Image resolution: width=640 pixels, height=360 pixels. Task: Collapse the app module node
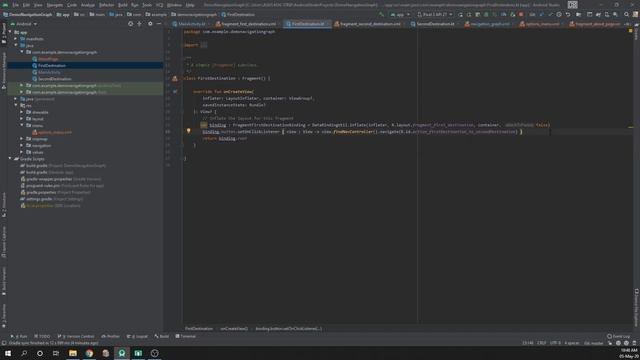pos(10,32)
